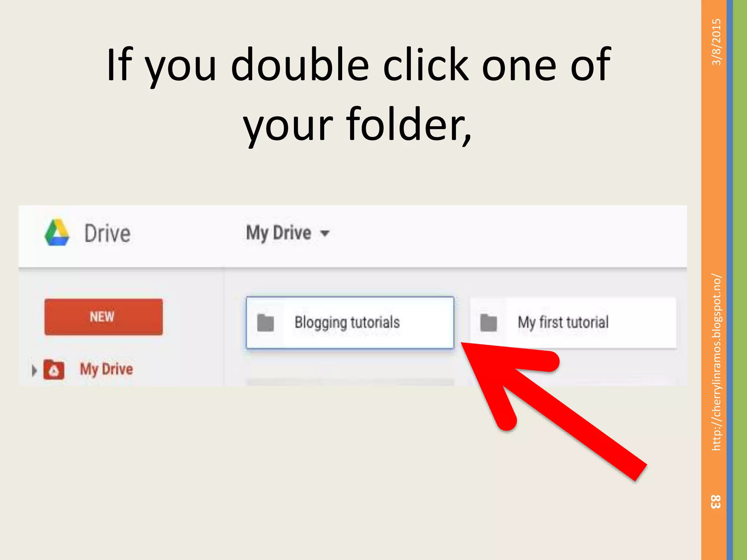Click the green vertical stripe on right edge
The height and width of the screenshot is (560, 747).
[x=740, y=280]
